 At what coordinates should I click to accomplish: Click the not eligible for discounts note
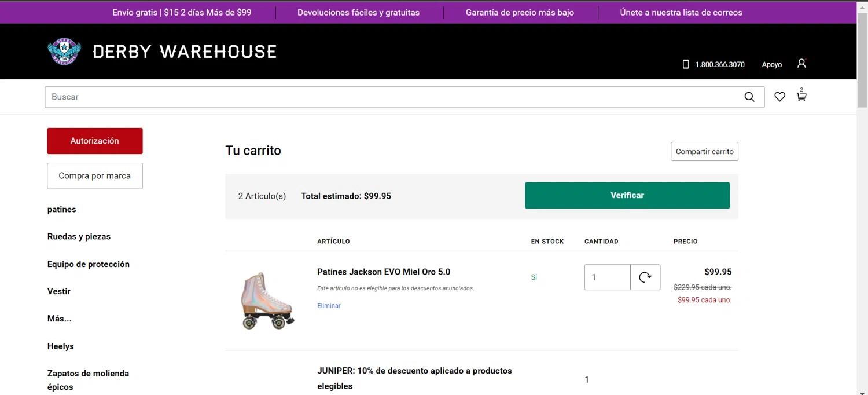coord(395,288)
